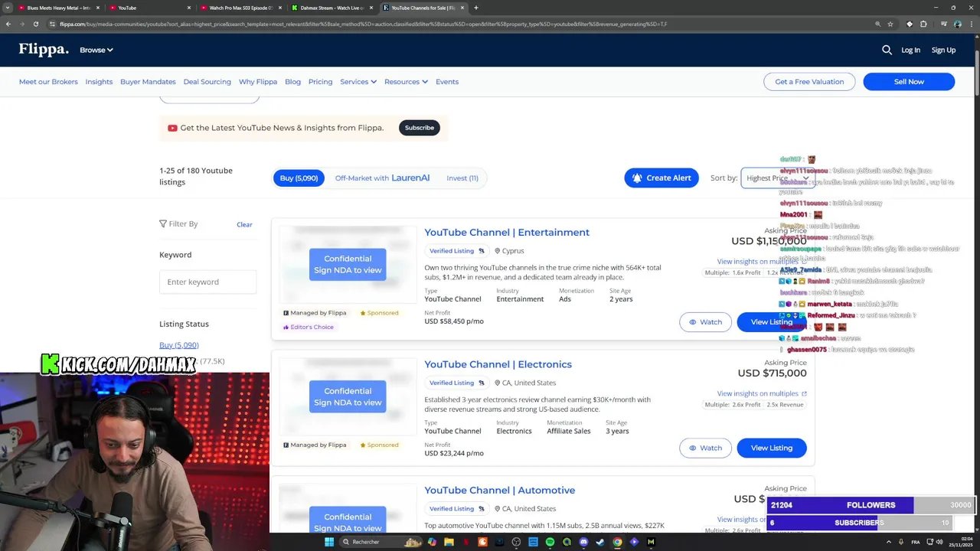View insights on multiples for Electronics
Viewport: 980px width, 551px height.
(x=756, y=393)
